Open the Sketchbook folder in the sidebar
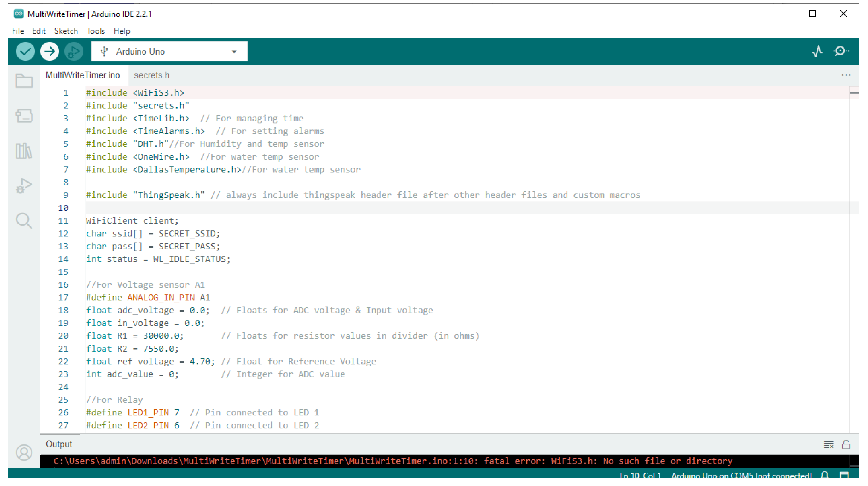Viewport: 868px width, 486px height. pos(24,81)
